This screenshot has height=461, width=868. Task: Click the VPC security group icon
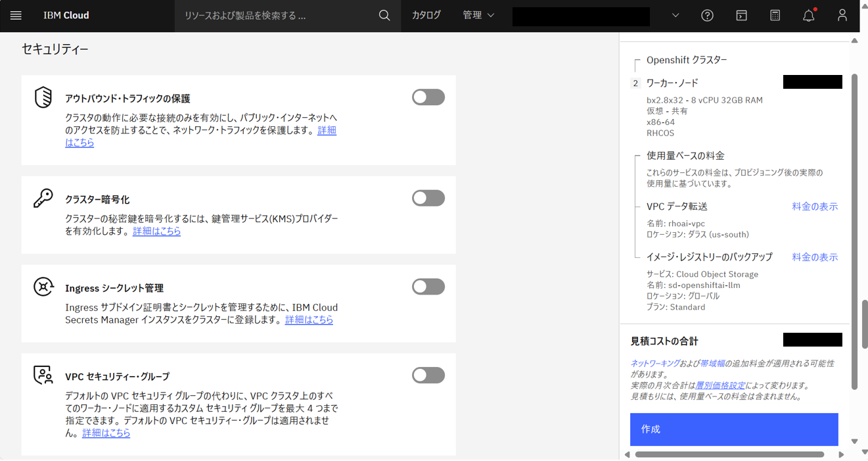43,375
